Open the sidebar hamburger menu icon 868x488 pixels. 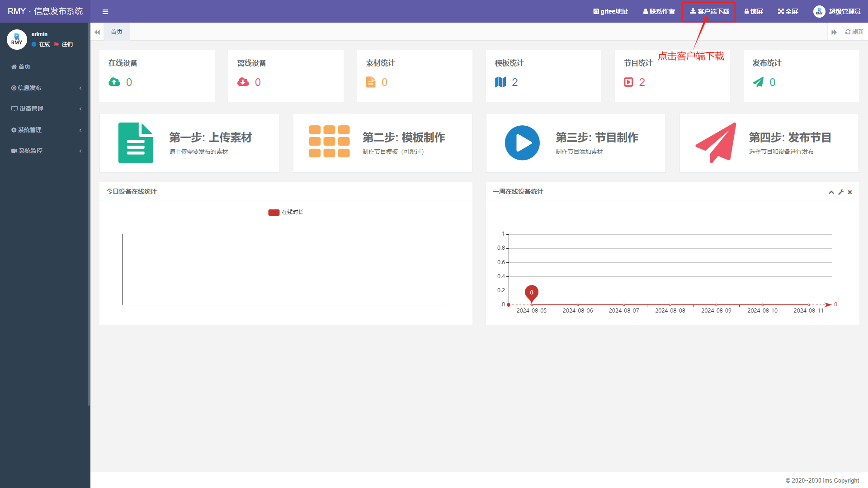pyautogui.click(x=105, y=11)
